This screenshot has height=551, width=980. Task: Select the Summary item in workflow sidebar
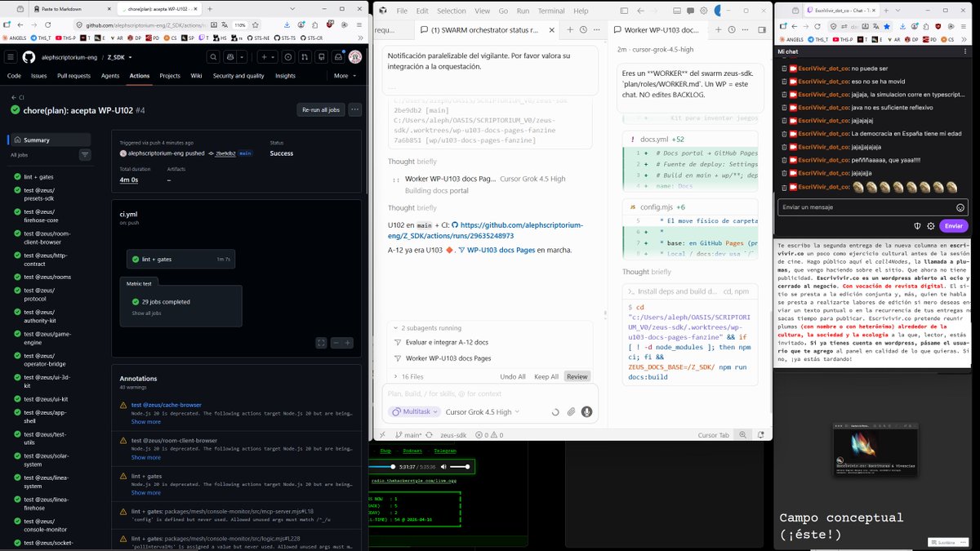(49, 139)
